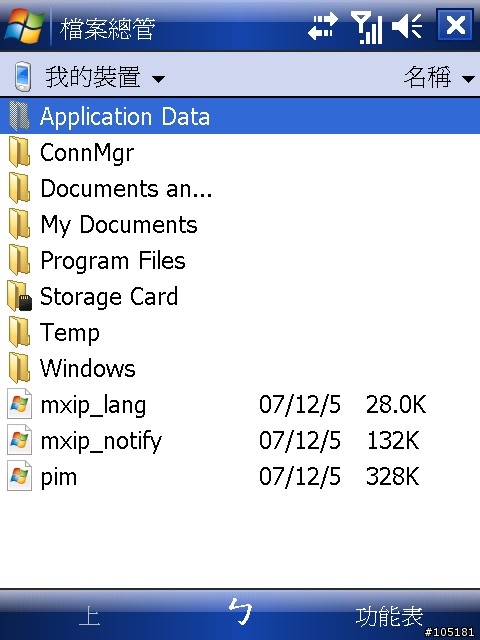
Task: Select the Storage Card folder icon
Action: [19, 296]
